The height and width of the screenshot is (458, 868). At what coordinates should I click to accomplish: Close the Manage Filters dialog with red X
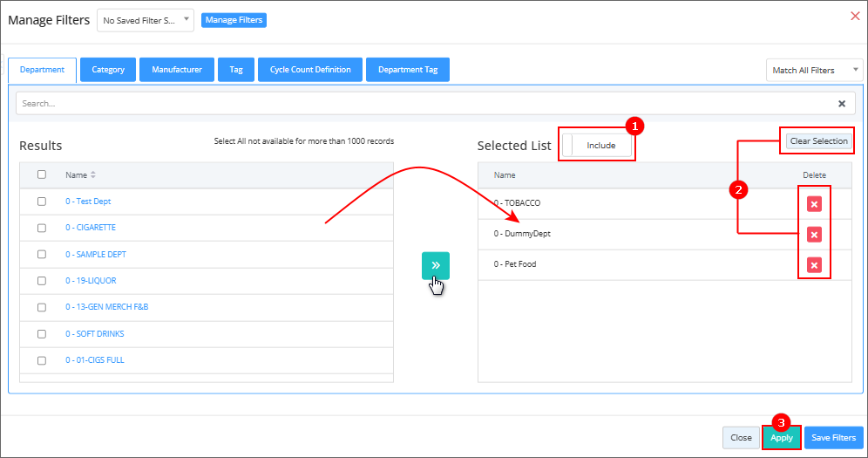click(854, 16)
